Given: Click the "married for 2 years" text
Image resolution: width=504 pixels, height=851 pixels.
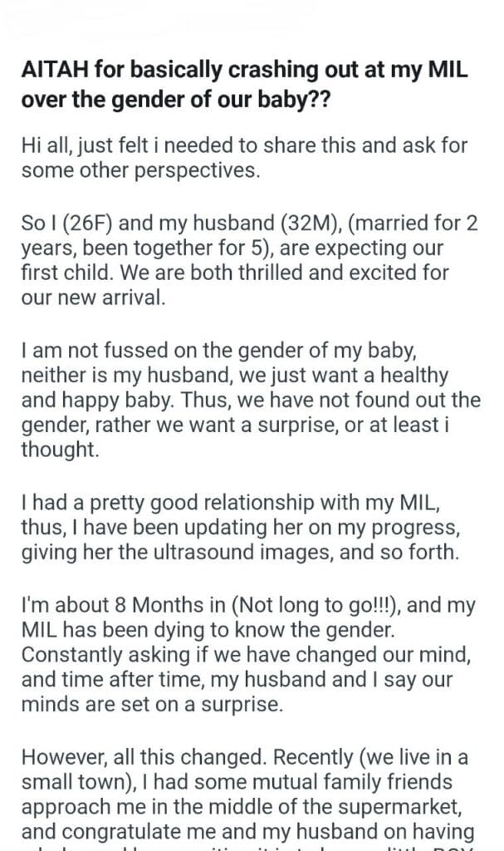Looking at the screenshot, I should [382, 225].
